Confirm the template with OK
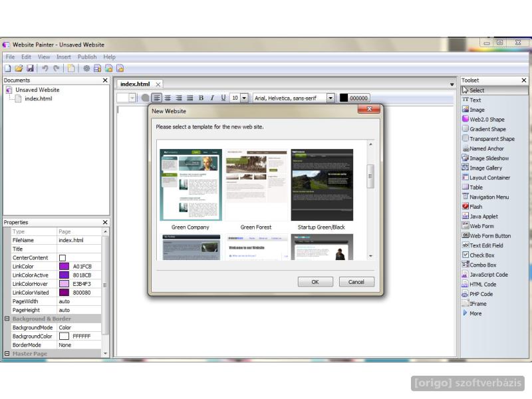Image resolution: width=532 pixels, height=399 pixels. (315, 282)
